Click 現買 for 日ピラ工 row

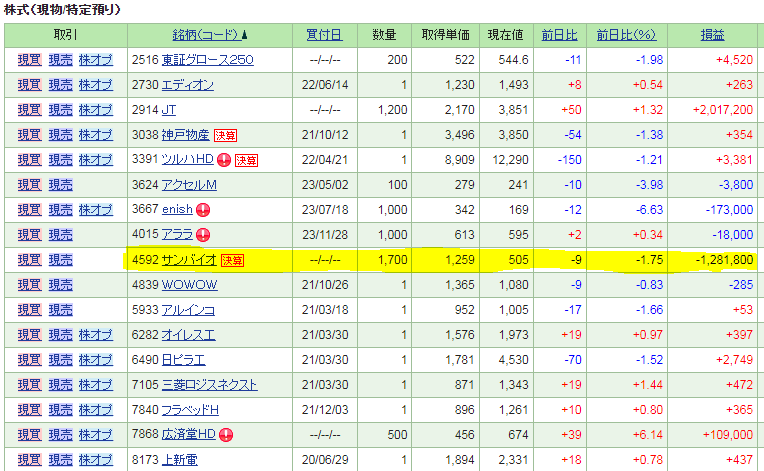pos(29,360)
